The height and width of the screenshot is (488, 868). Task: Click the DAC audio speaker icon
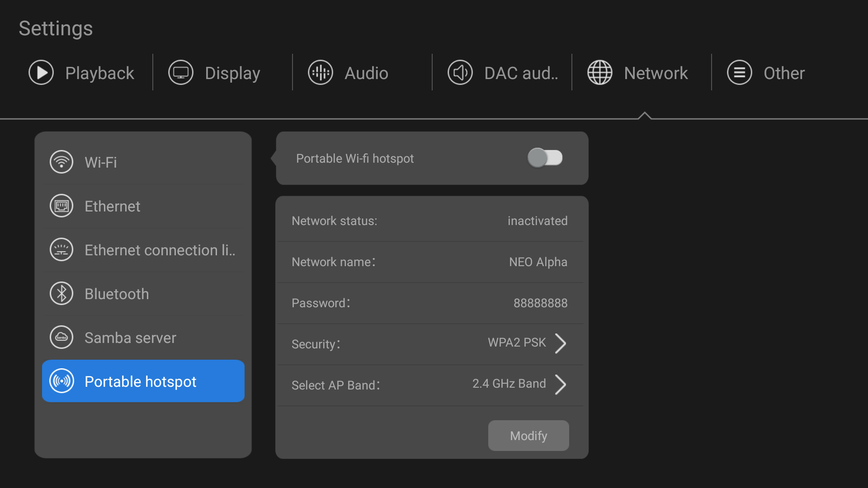[x=460, y=73]
